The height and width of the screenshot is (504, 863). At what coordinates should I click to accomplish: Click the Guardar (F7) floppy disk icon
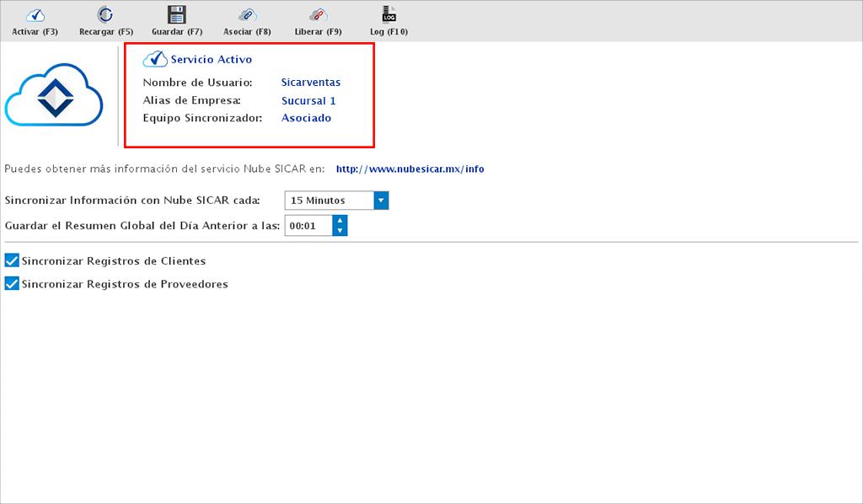tap(176, 14)
